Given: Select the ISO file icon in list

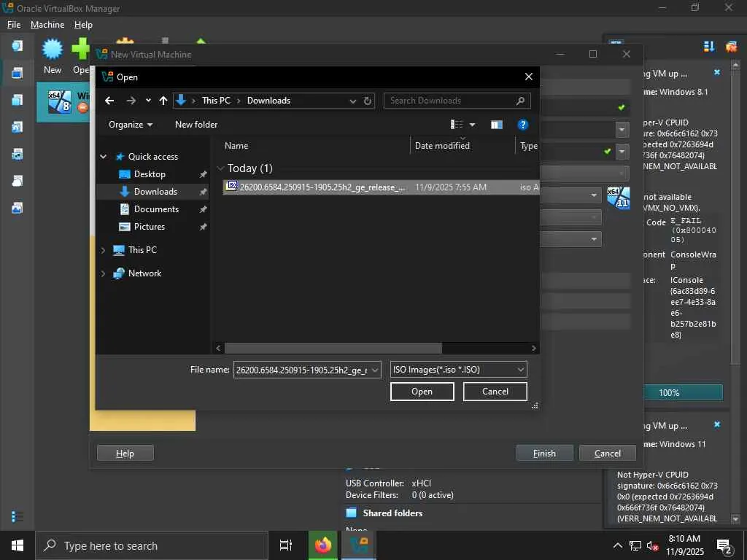Looking at the screenshot, I should coord(231,186).
